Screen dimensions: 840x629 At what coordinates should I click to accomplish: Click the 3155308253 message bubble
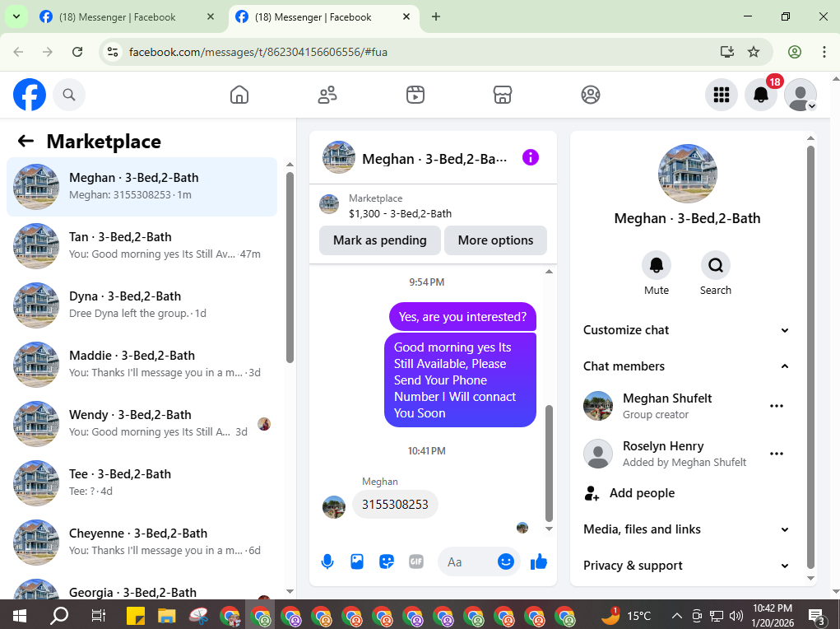coord(395,504)
